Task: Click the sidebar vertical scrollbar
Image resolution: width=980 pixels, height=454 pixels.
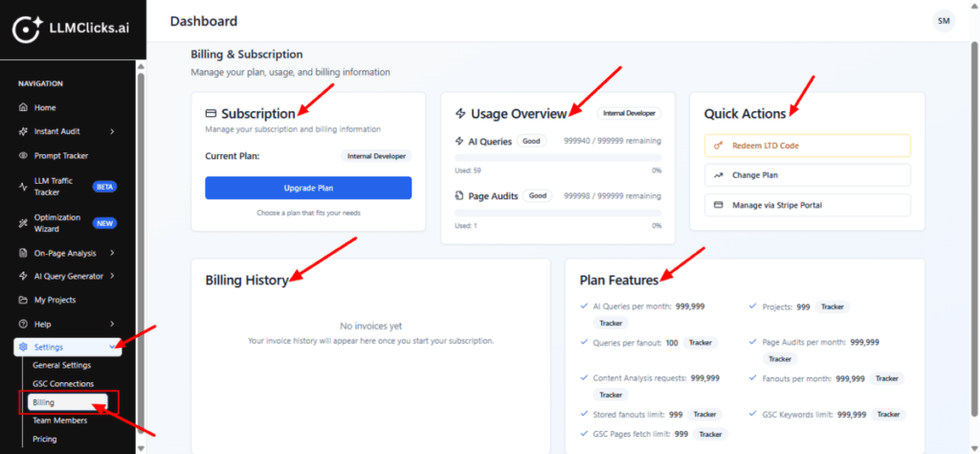Action: tap(142, 239)
